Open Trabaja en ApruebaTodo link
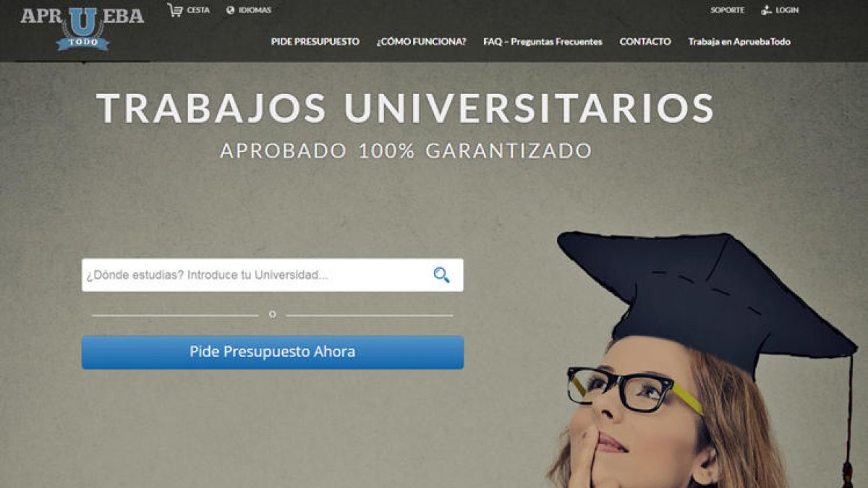Image resolution: width=868 pixels, height=488 pixels. pyautogui.click(x=739, y=42)
